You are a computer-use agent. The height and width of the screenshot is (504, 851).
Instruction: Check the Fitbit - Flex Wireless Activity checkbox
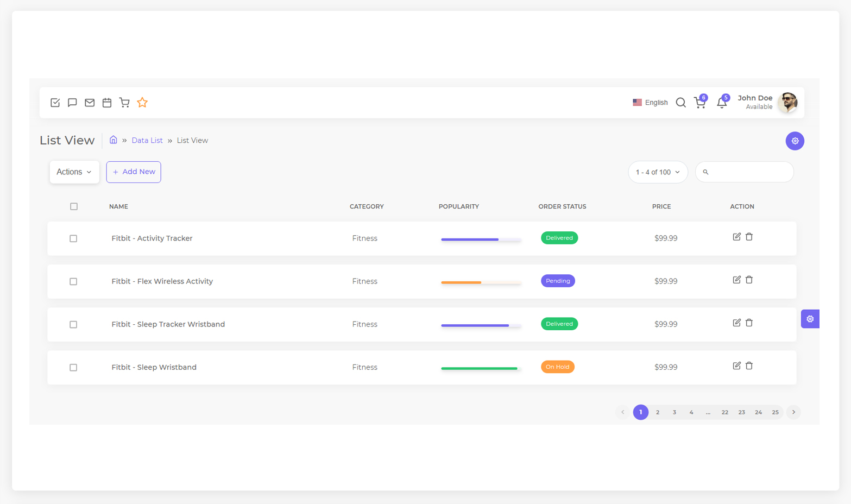tap(73, 281)
